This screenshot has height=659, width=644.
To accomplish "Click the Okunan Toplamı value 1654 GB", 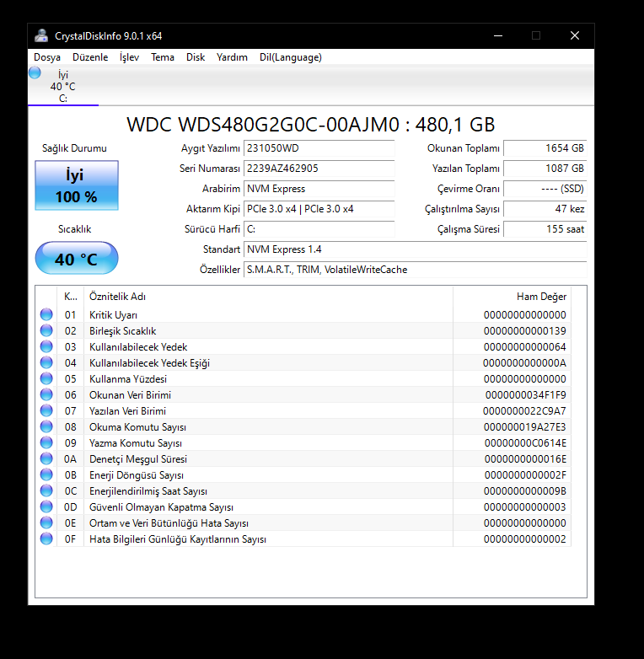I will 545,148.
